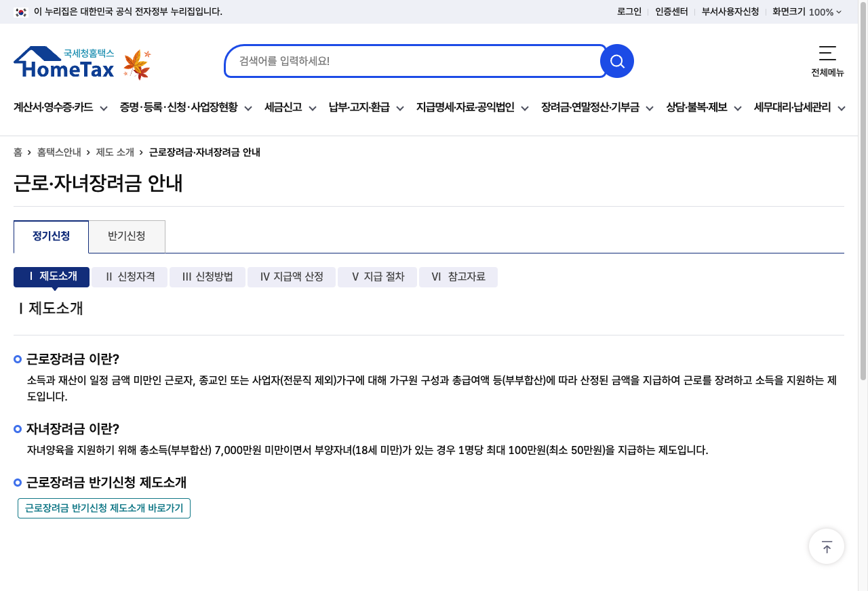Click the Korean flag icon
The height and width of the screenshot is (591, 868).
click(x=20, y=12)
